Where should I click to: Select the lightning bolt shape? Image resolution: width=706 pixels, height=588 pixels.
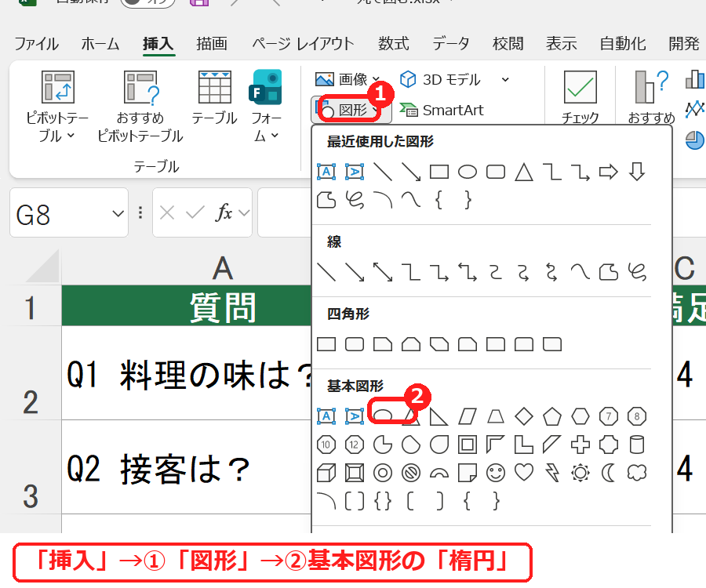[x=552, y=474]
